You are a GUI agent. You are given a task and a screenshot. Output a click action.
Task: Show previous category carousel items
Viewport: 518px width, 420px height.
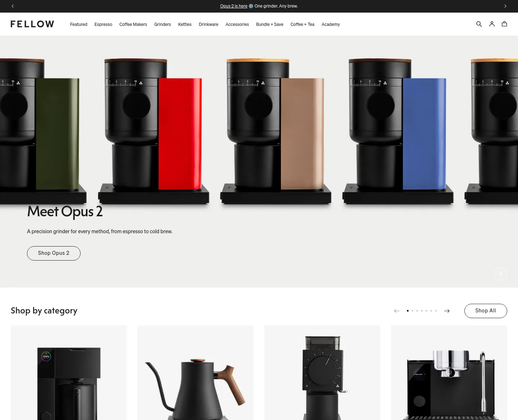click(397, 311)
